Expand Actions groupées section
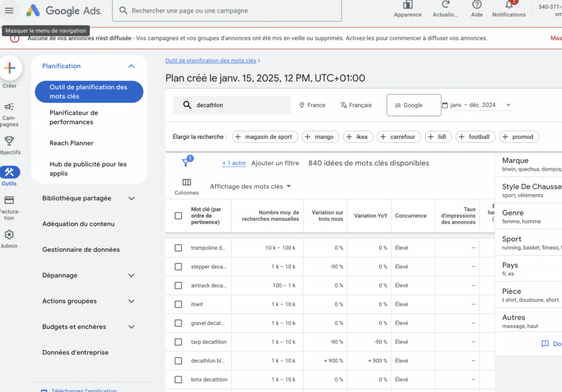 point(131,301)
